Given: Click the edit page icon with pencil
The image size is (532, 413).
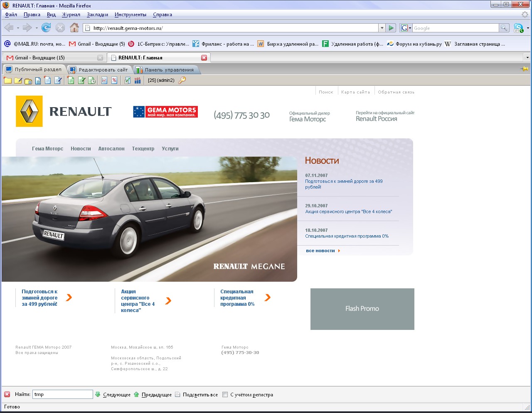Looking at the screenshot, I should tap(58, 80).
